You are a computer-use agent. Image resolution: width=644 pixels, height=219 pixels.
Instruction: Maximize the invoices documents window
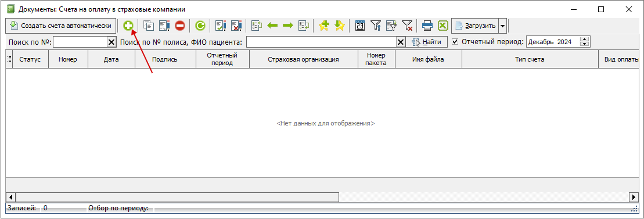[x=601, y=9]
